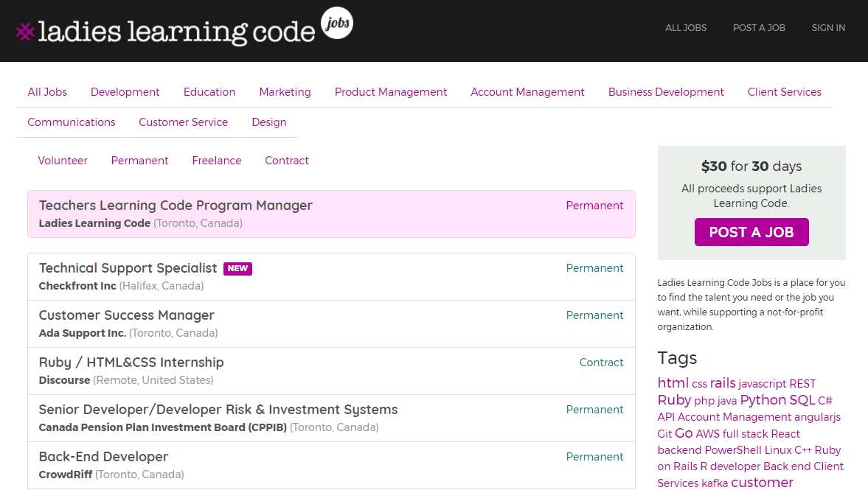Click the magenta POST A JOB button
Viewport: 868px width, 490px height.
(751, 232)
